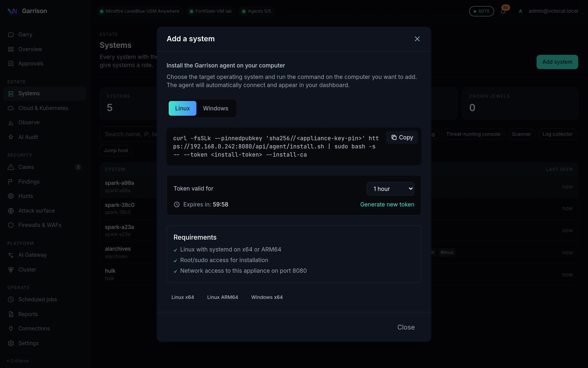Click the Cloud & Kubernetes cloud icon
Image resolution: width=588 pixels, height=368 pixels.
tap(11, 108)
